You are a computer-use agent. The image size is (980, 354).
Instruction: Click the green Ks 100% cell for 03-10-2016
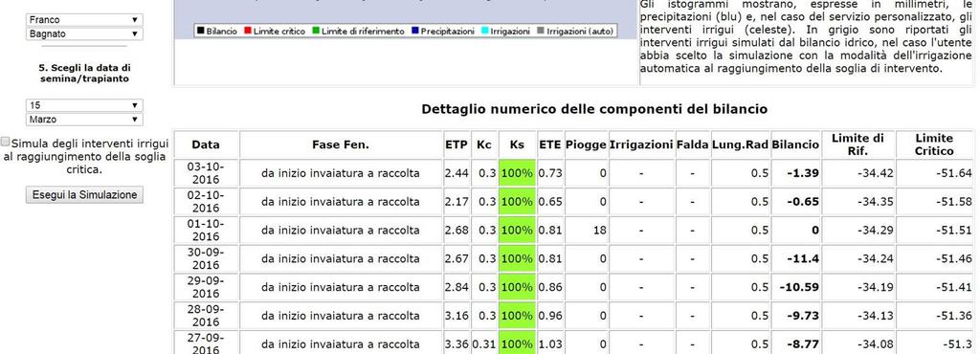click(517, 173)
